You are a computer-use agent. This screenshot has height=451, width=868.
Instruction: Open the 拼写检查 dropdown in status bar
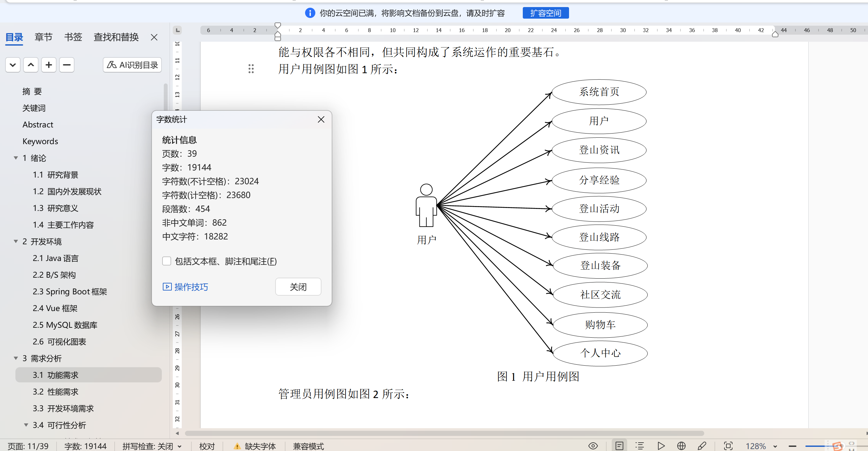(180, 446)
